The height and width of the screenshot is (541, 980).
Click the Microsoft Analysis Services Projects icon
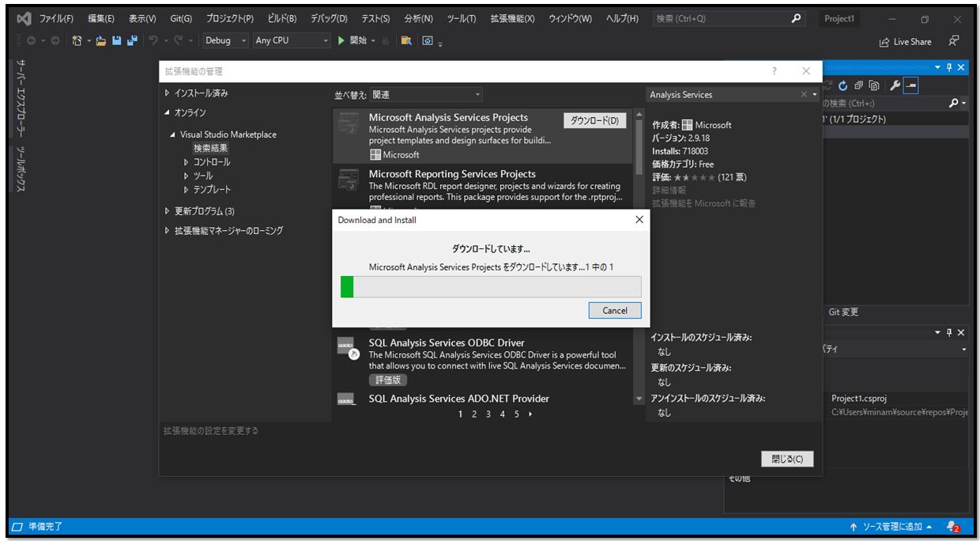(349, 123)
